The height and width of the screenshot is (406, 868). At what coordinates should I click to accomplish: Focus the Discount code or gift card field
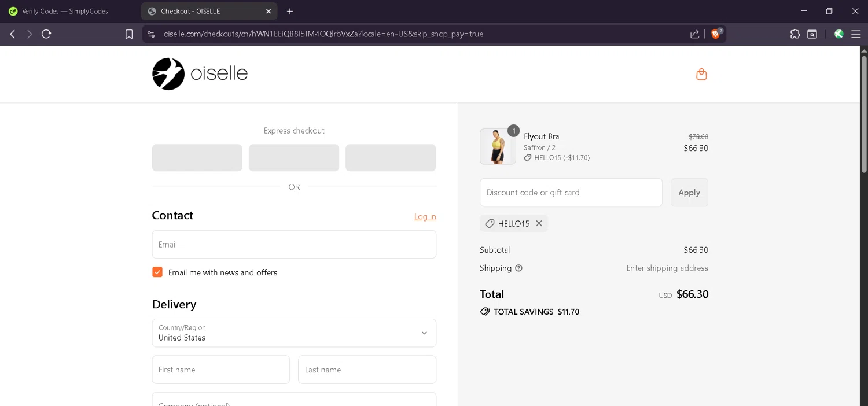coord(571,193)
